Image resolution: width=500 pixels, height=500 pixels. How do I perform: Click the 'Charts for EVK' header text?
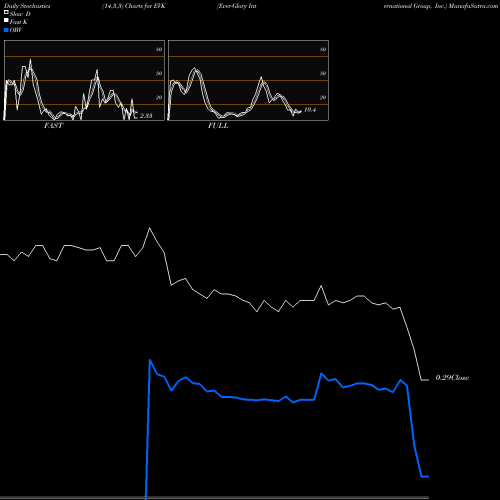click(x=145, y=6)
